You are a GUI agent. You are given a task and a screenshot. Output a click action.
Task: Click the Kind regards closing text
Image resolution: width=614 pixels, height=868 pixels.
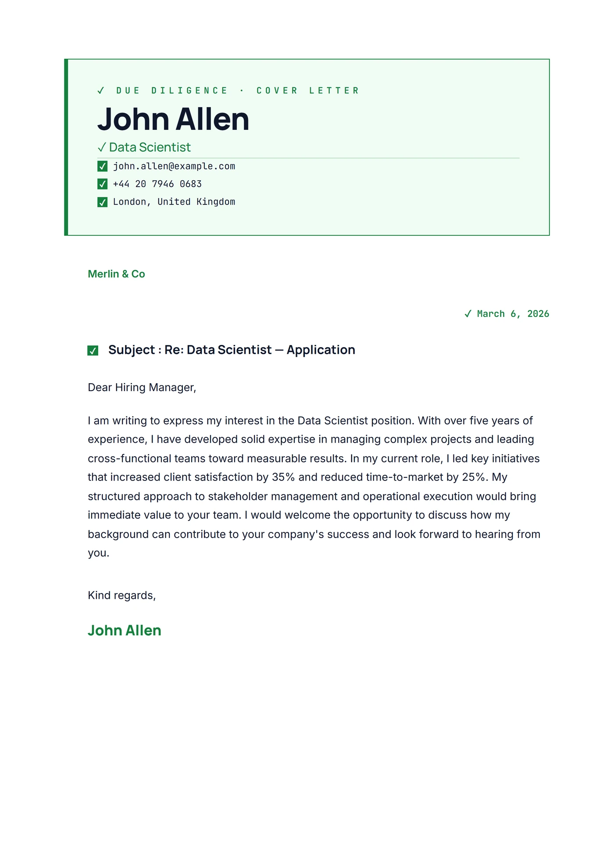pyautogui.click(x=122, y=595)
